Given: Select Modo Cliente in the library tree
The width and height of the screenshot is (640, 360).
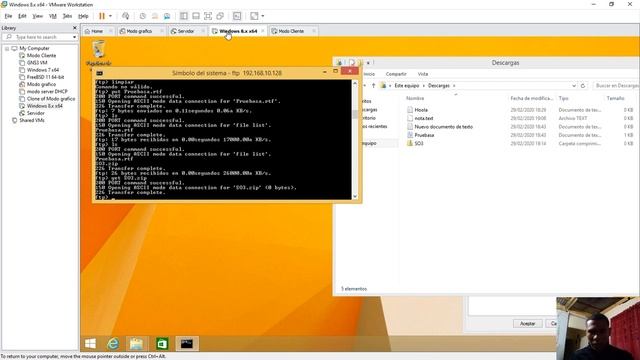Looking at the screenshot, I should [x=41, y=56].
